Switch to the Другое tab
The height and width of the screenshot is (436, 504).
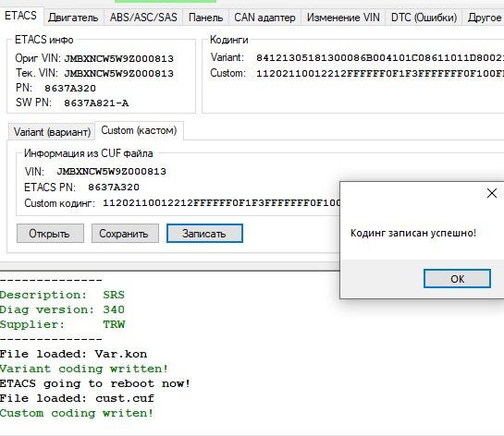484,18
